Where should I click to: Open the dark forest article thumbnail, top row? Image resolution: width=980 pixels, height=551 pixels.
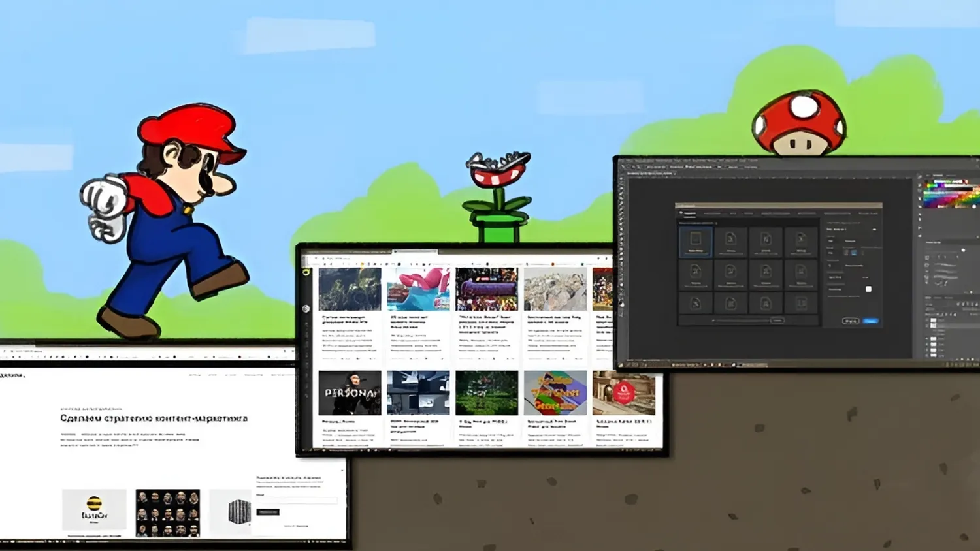pos(350,289)
